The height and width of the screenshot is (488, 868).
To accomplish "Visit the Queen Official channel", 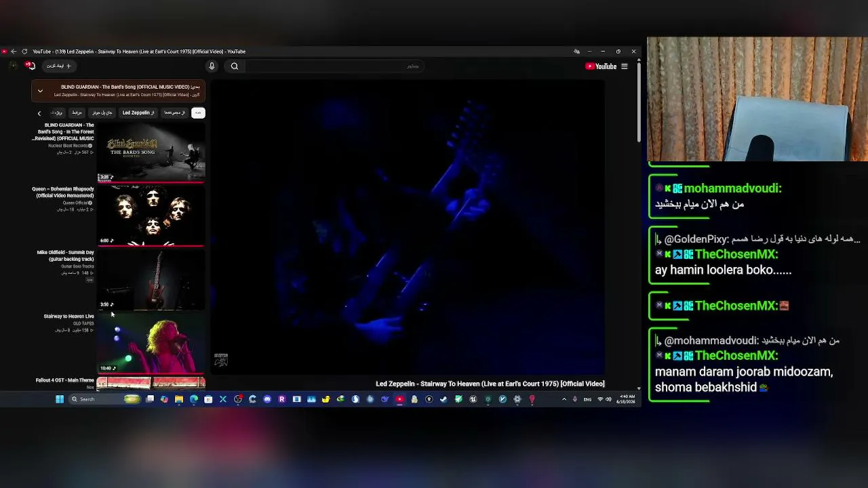I will click(x=76, y=203).
